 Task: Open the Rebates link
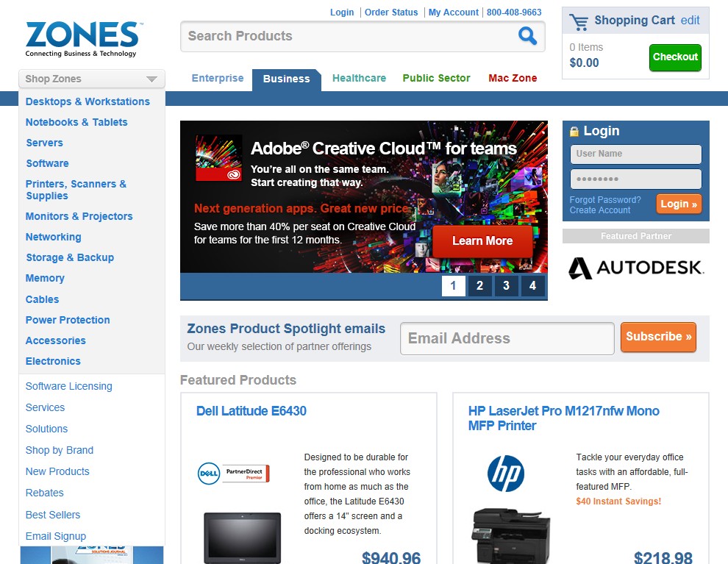tap(45, 493)
